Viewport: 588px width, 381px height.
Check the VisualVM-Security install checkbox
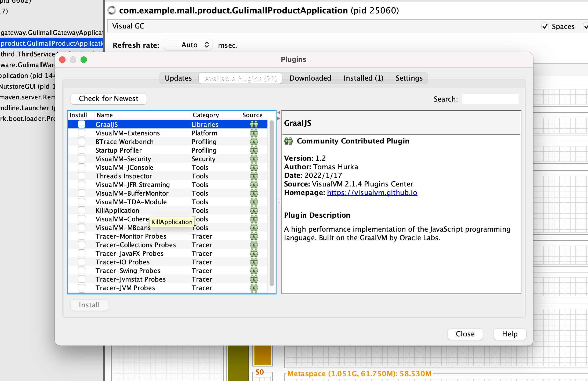coord(82,159)
